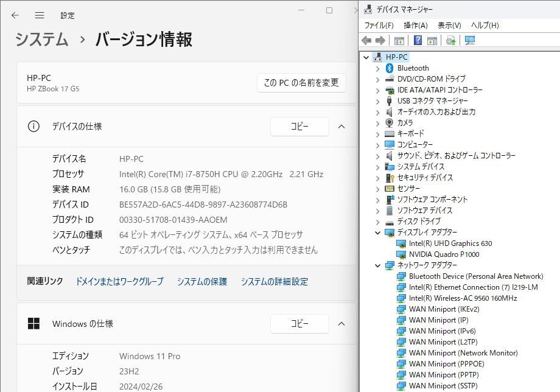The height and width of the screenshot is (392, 560).
Task: Open システムの詳細設定 link
Action: 275,281
